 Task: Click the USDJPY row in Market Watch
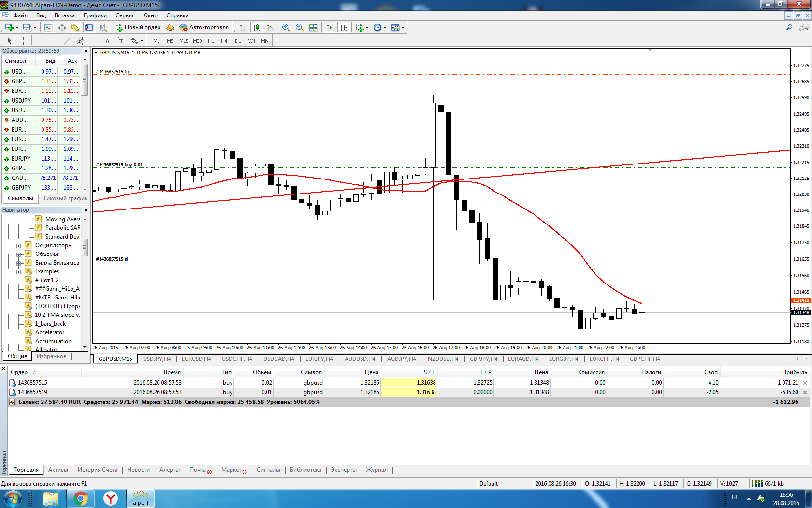pos(42,101)
